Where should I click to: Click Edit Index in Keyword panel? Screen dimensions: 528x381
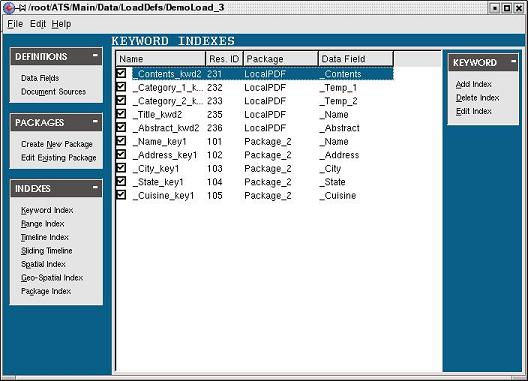point(473,111)
